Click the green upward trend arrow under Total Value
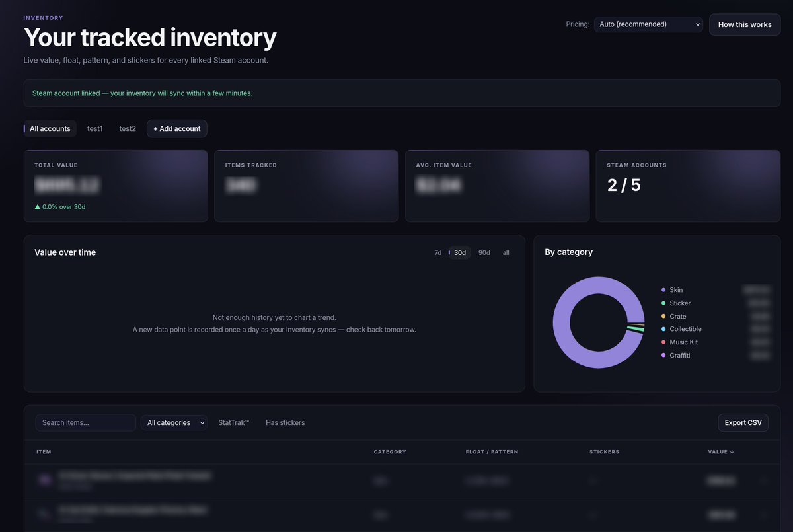 click(38, 207)
